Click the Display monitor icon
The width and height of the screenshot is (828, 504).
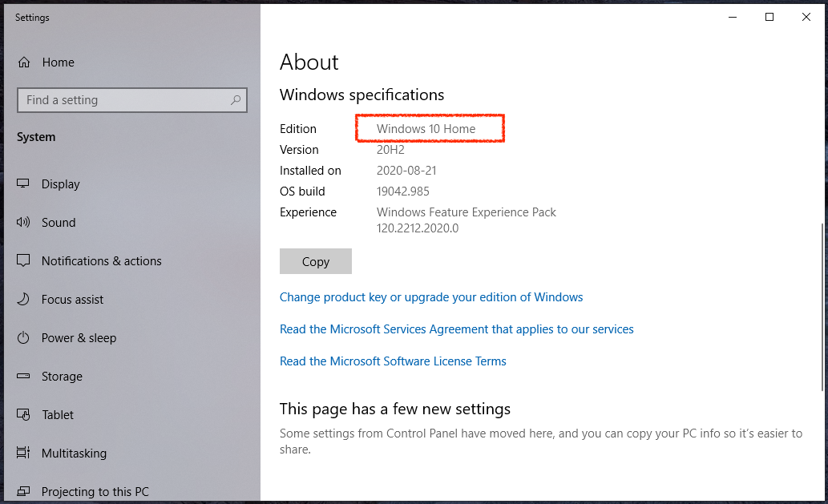click(x=23, y=183)
